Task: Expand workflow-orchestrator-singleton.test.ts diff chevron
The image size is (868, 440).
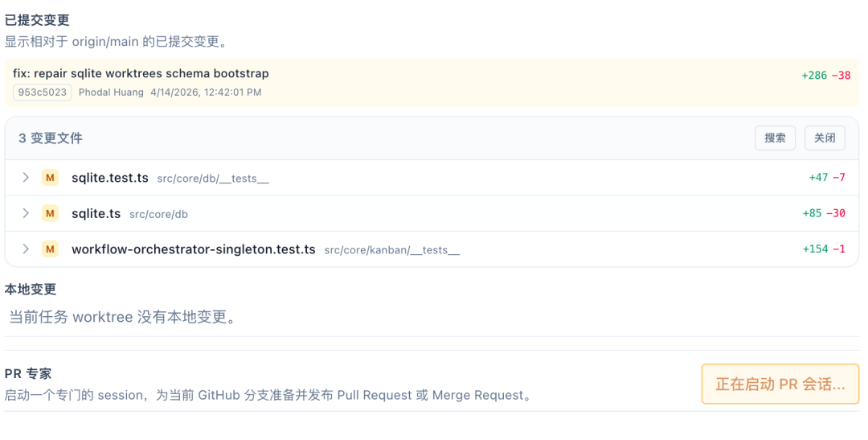Action: pyautogui.click(x=26, y=249)
